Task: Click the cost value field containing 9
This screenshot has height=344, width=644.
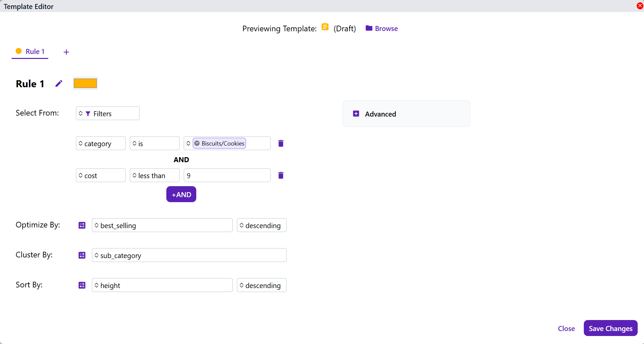Action: [x=227, y=175]
